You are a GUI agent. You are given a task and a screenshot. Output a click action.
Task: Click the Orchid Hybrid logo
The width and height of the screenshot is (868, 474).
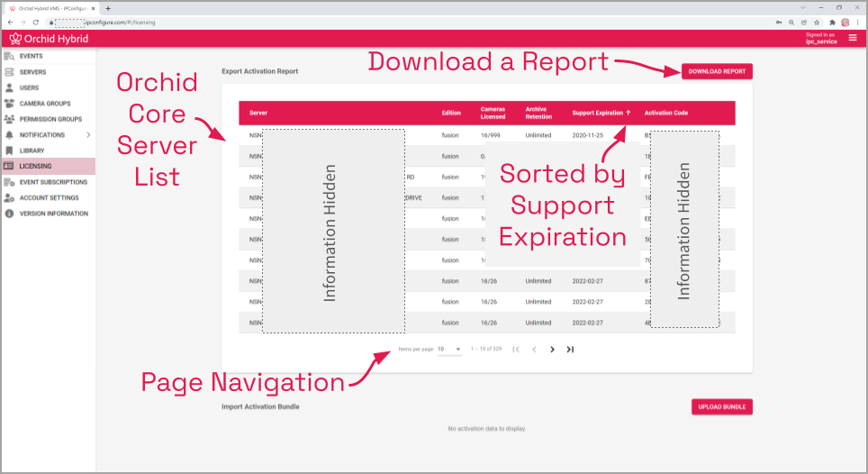pyautogui.click(x=50, y=39)
